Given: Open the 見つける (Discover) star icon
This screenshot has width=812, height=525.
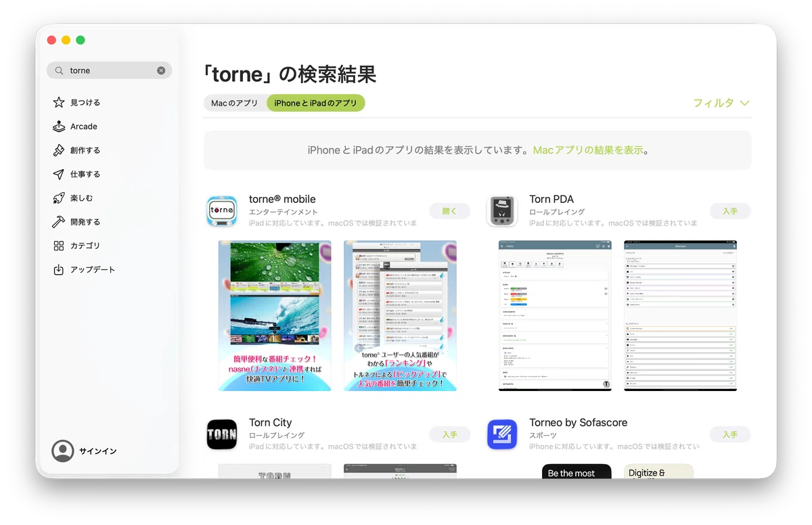Looking at the screenshot, I should click(x=59, y=103).
